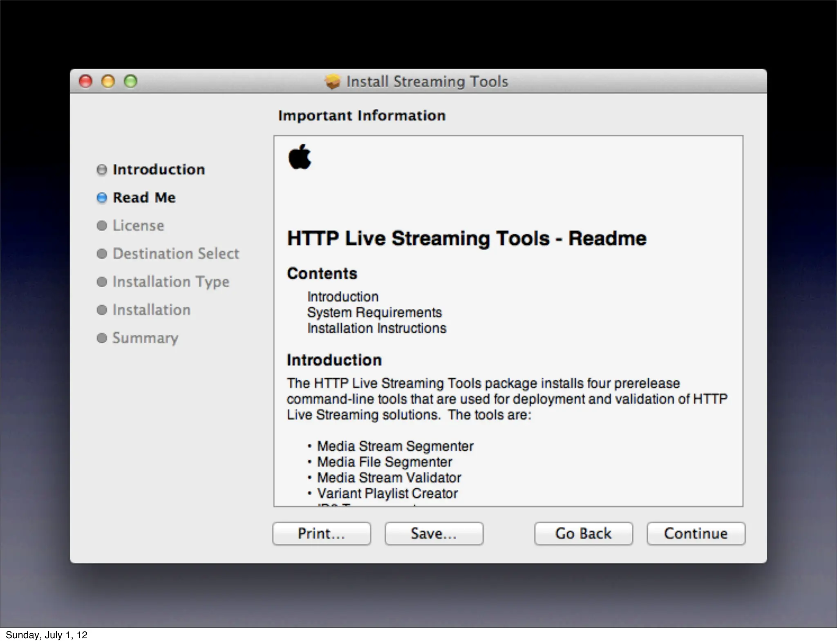Click the Summary step bullet
Viewport: 837px width, 644px height.
point(102,338)
